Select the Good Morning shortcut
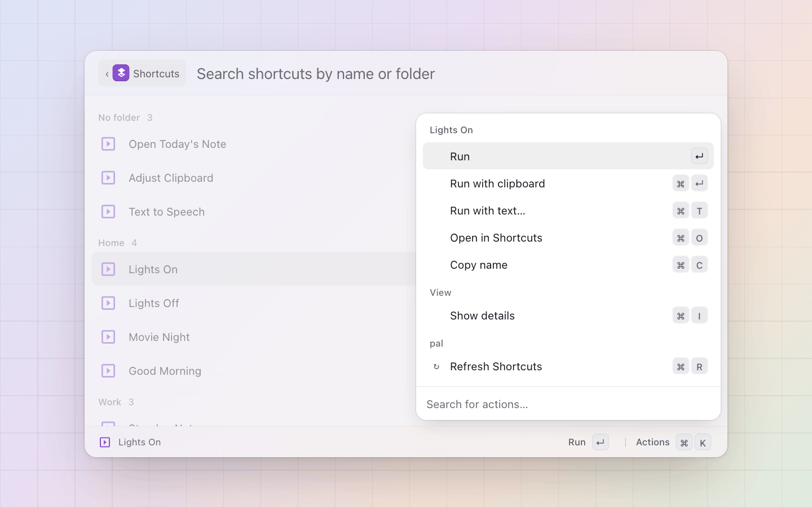 tap(254, 371)
